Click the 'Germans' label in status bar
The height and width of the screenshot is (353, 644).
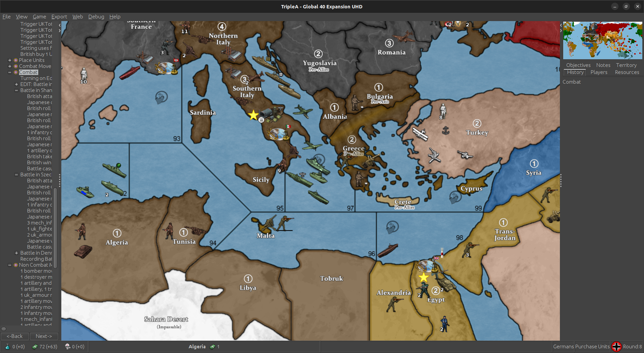[563, 347]
